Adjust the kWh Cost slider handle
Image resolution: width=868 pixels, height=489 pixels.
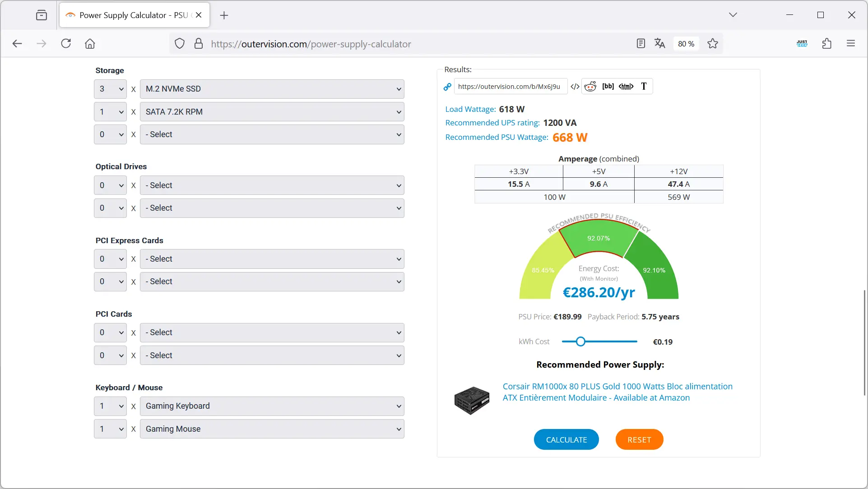pos(581,341)
